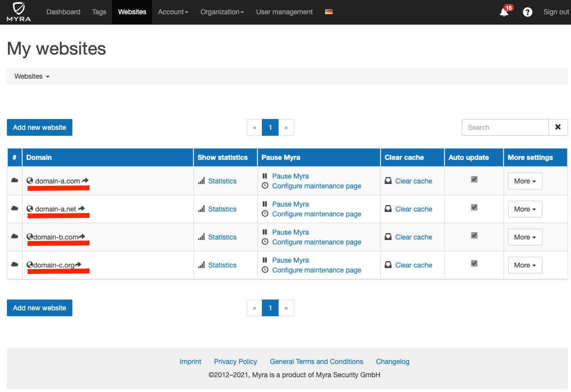The height and width of the screenshot is (392, 571).
Task: Click the external link arrow next to domain-b.com
Action: [x=81, y=237]
